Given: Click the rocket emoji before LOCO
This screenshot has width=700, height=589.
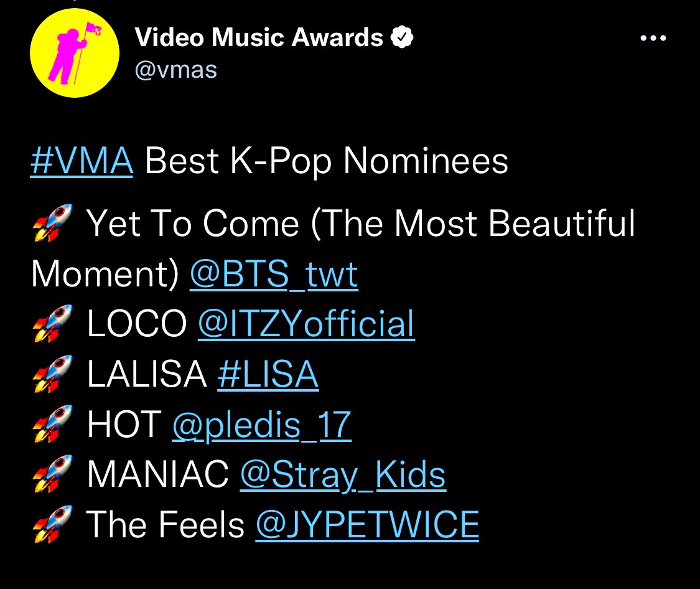Looking at the screenshot, I should tap(53, 323).
